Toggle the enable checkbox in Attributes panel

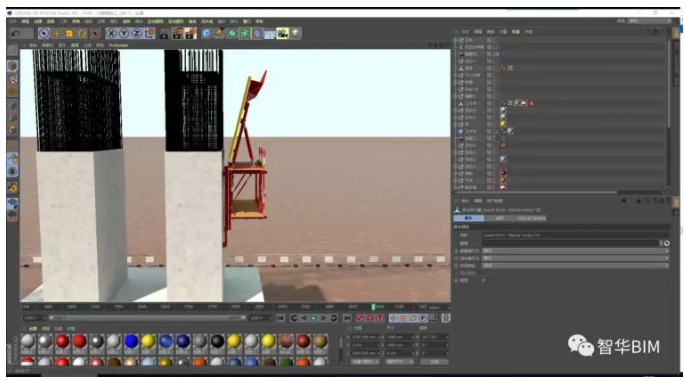point(483,280)
